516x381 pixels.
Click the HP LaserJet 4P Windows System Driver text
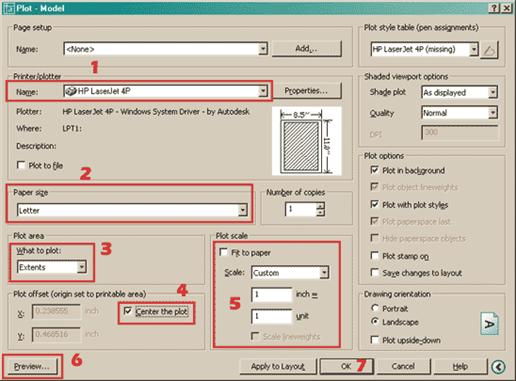pyautogui.click(x=156, y=112)
